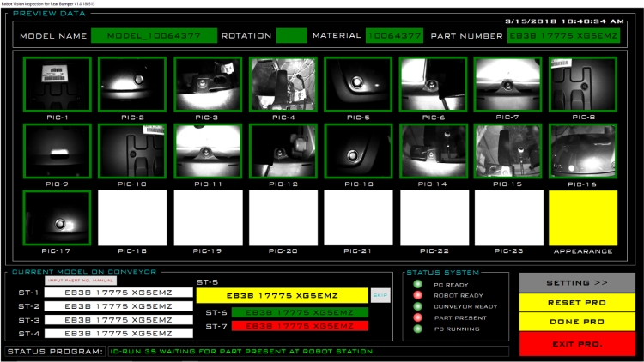
Task: Click the PC RUNNING status light
Action: click(x=417, y=329)
